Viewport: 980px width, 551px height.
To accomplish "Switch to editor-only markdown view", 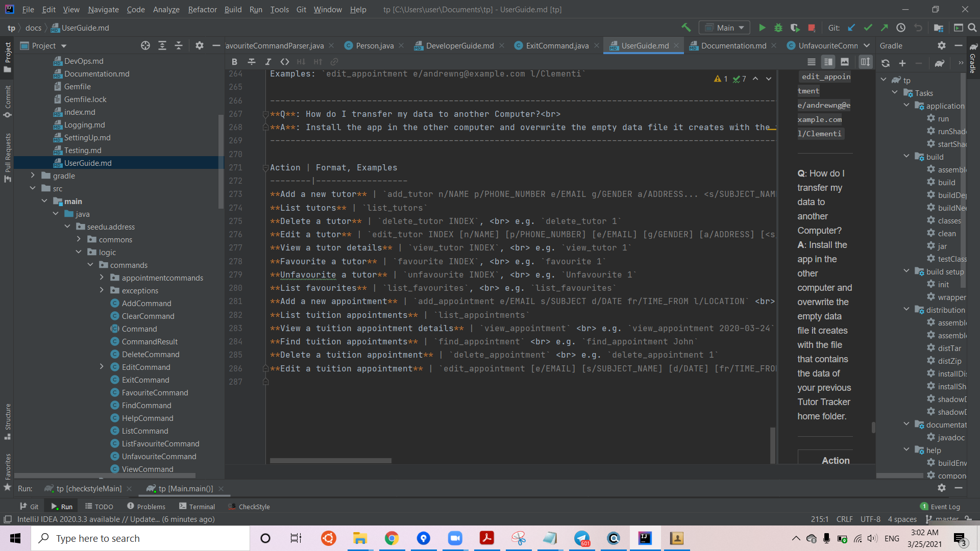I will [811, 62].
